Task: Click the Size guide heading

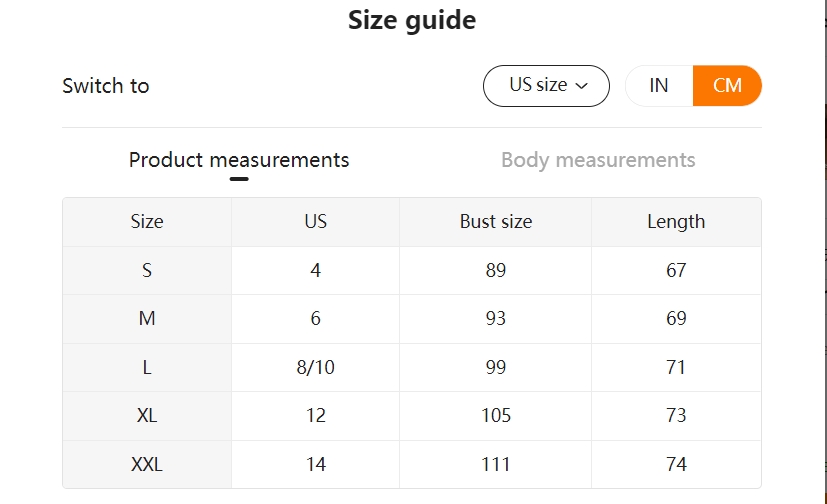Action: click(412, 20)
